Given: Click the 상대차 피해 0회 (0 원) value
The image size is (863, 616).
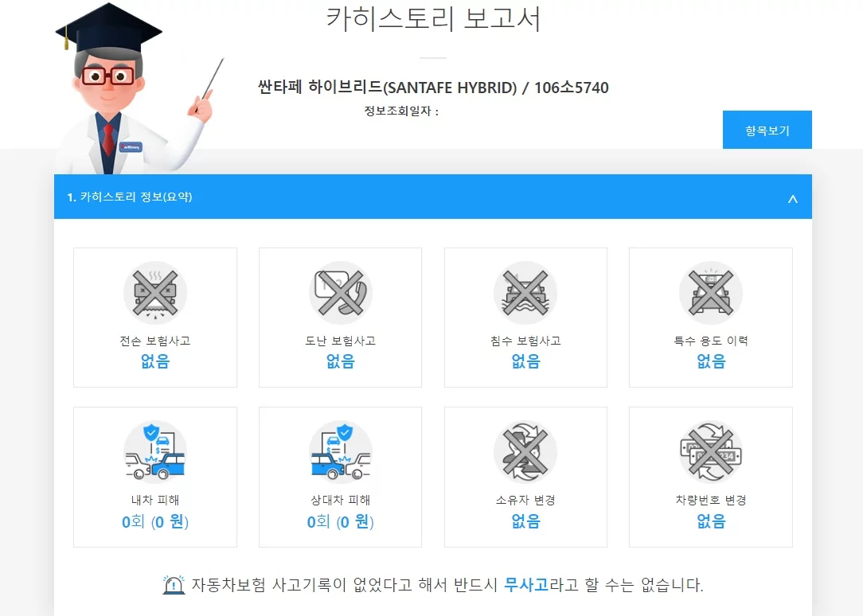Looking at the screenshot, I should pos(340,521).
